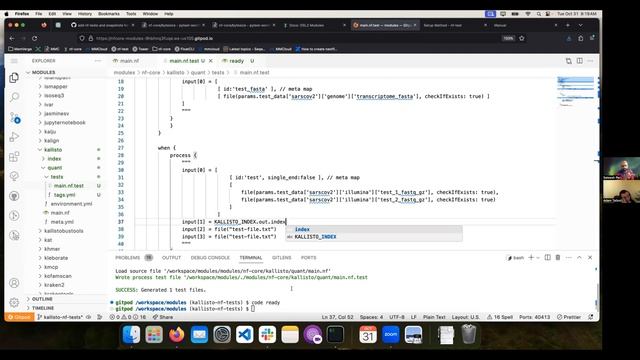Switch to the PROBLEMS panel tab
Viewport: 640px width, 360px height.
click(x=127, y=258)
